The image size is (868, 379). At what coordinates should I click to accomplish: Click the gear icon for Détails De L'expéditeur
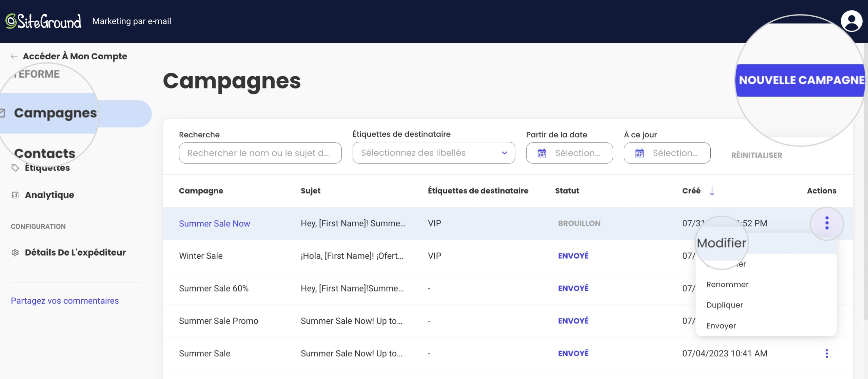(15, 253)
